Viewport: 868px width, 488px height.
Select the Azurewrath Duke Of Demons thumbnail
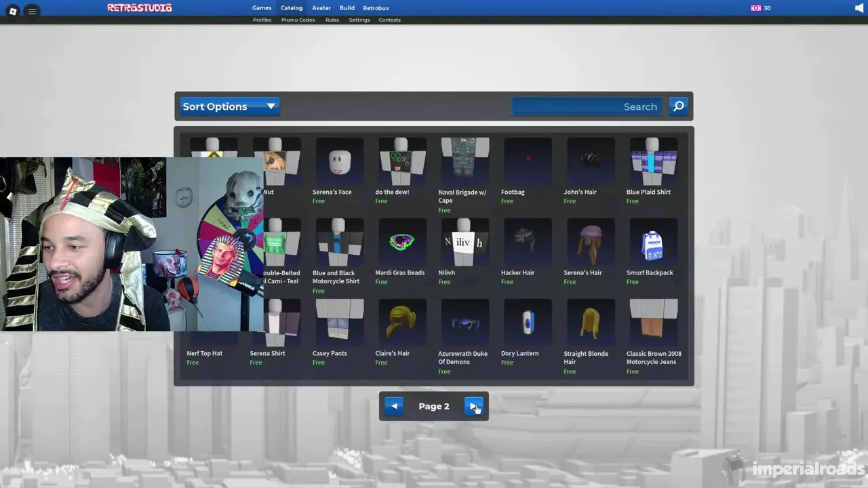pyautogui.click(x=465, y=323)
